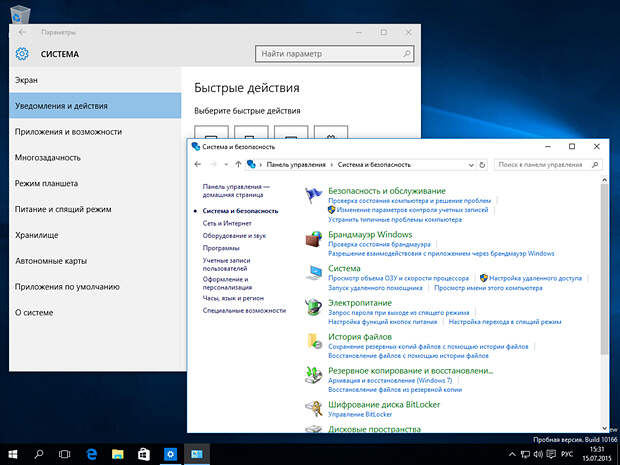
Task: Open Настройка удаленного доступа link
Action: pos(535,278)
